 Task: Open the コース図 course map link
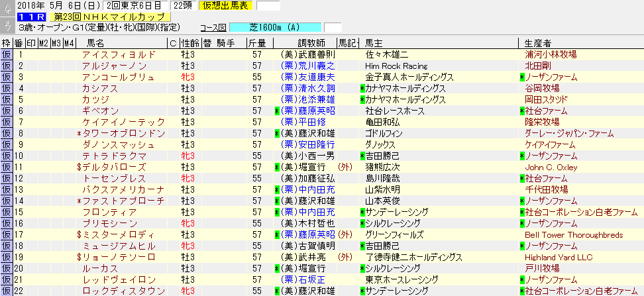(213, 28)
